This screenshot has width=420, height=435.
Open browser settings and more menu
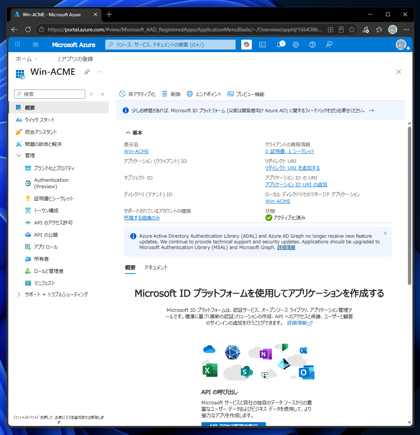pyautogui.click(x=406, y=30)
